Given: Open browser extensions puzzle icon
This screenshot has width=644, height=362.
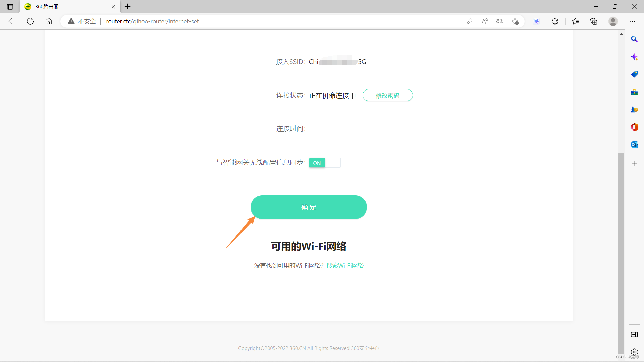Looking at the screenshot, I should pos(555,21).
